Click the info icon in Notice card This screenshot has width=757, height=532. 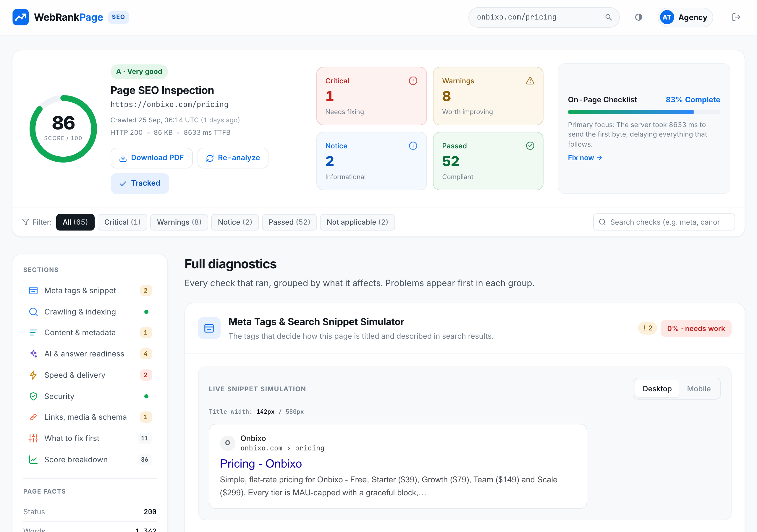click(x=413, y=146)
